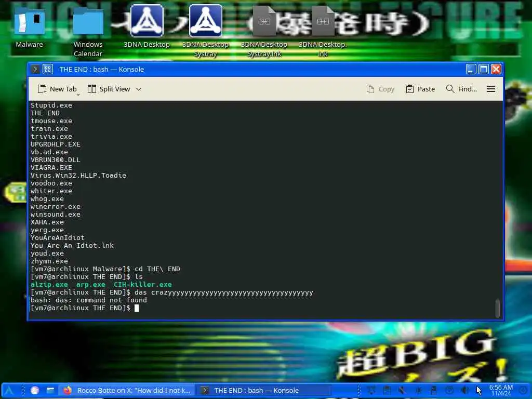The image size is (532, 399).
Task: Open the updates tray icon
Action: pos(449,391)
